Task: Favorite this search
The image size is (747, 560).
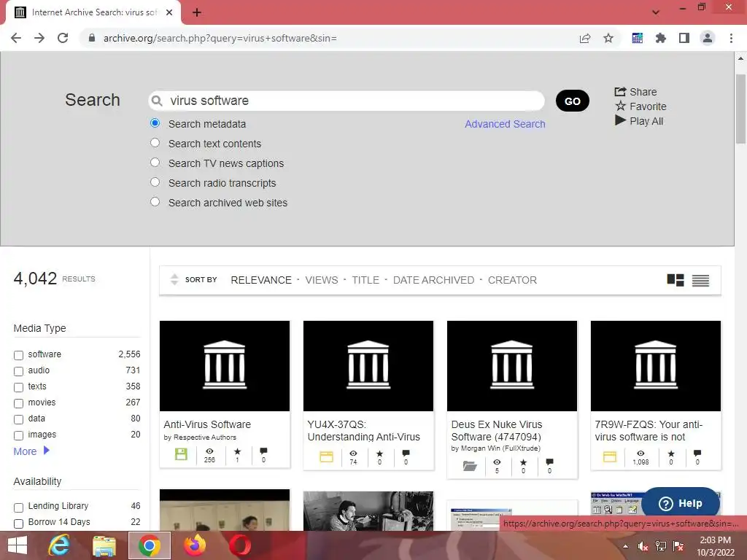Action: coord(640,106)
